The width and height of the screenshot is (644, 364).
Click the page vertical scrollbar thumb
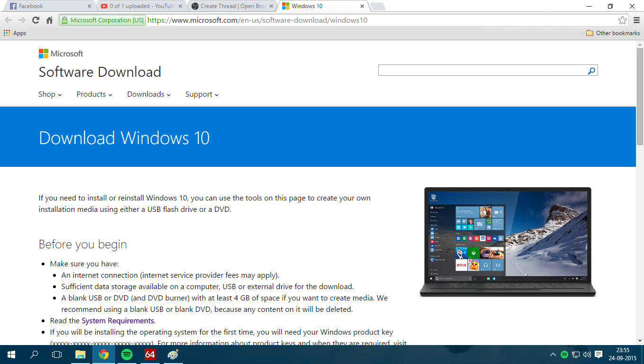(x=640, y=96)
